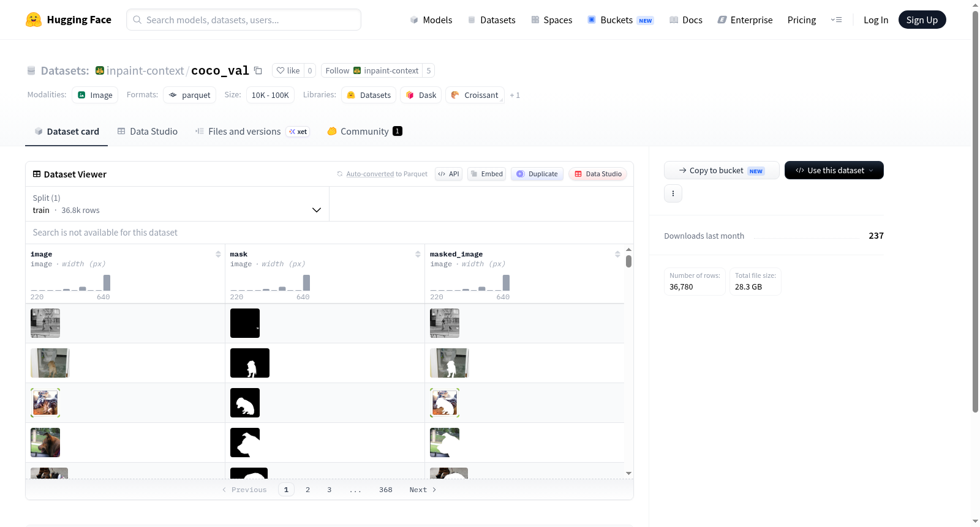This screenshot has width=980, height=527.
Task: Duplicate this dataset
Action: [537, 174]
